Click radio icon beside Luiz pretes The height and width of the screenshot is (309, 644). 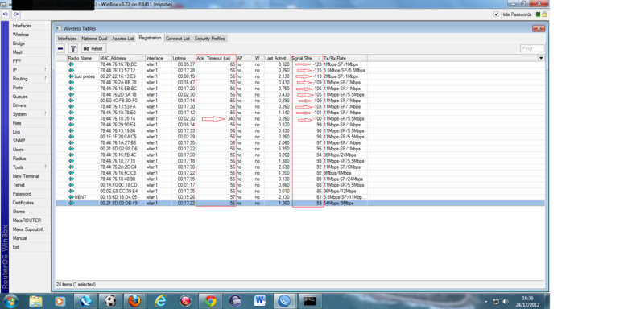coord(71,76)
